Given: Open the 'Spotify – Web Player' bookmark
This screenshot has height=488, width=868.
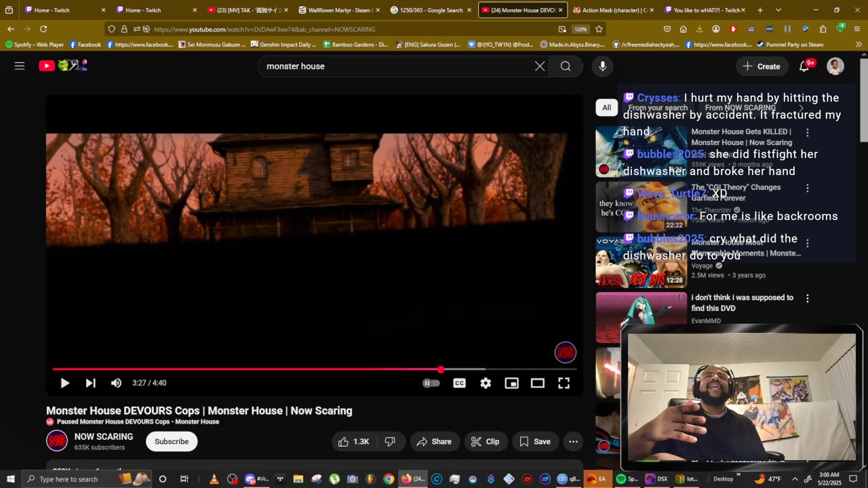Looking at the screenshot, I should click(x=35, y=45).
